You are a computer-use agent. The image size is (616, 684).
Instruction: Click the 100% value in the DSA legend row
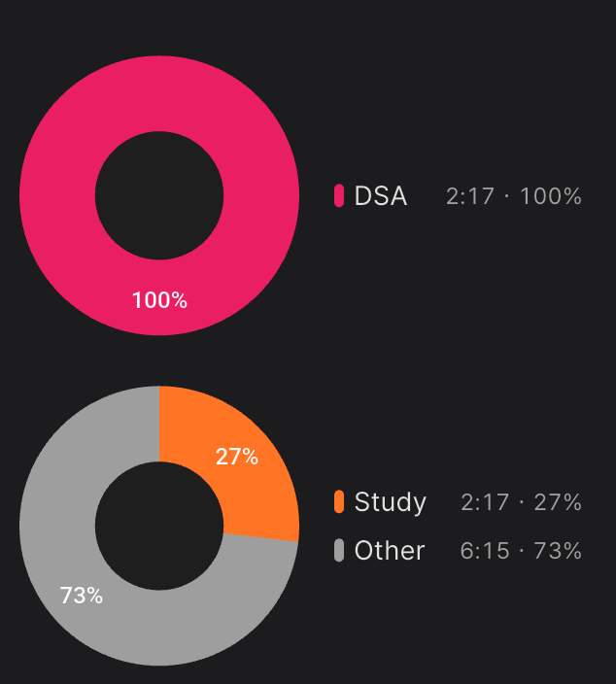pos(551,196)
